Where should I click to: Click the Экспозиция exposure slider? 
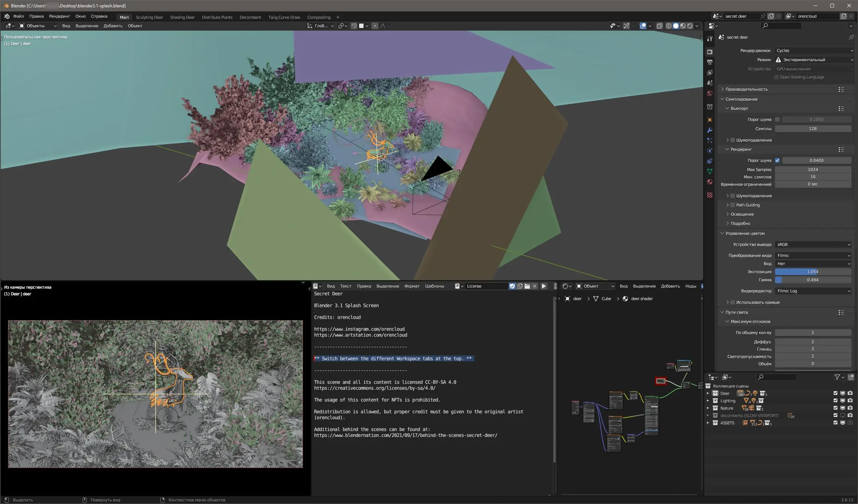click(813, 272)
